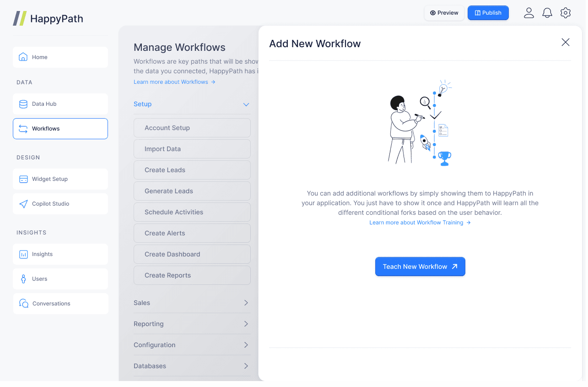Expand the Reporting section chevron
Viewport: 588px width, 387px height.
click(x=246, y=324)
